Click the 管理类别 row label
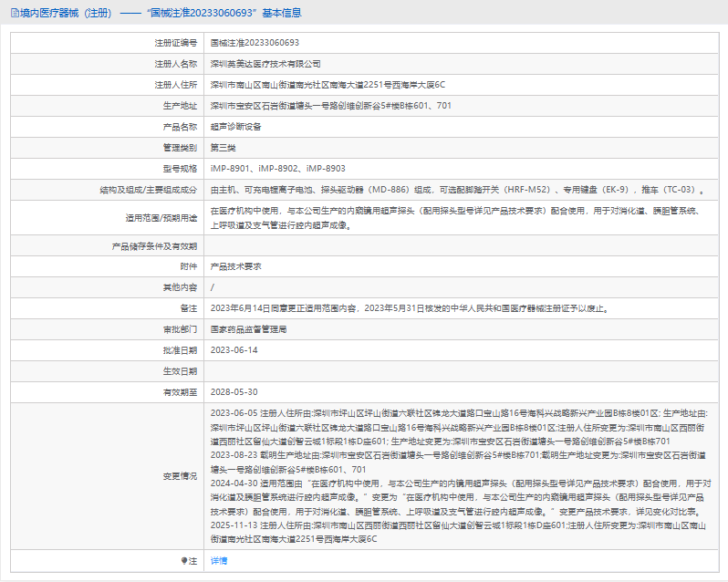Viewport: 728px width, 582px height. [x=180, y=148]
